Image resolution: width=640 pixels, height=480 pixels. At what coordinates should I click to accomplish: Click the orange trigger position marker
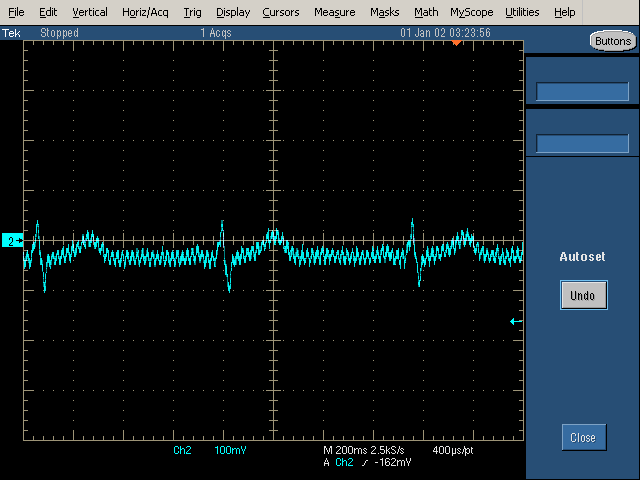click(x=456, y=43)
